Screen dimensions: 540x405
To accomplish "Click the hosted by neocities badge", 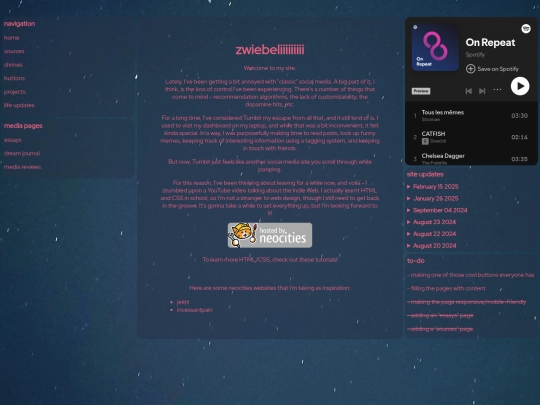I will point(270,235).
